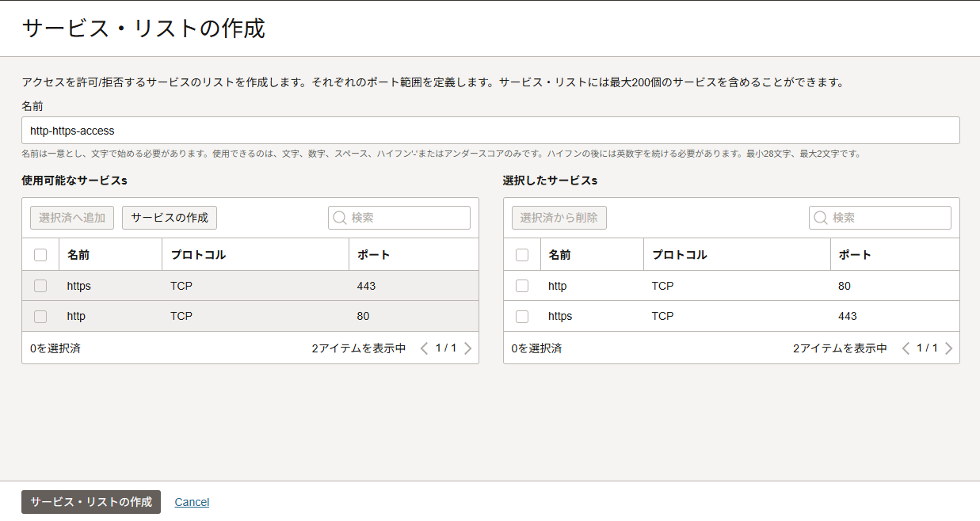The image size is (980, 521).
Task: Click search magnifier icon in available services
Action: [340, 218]
